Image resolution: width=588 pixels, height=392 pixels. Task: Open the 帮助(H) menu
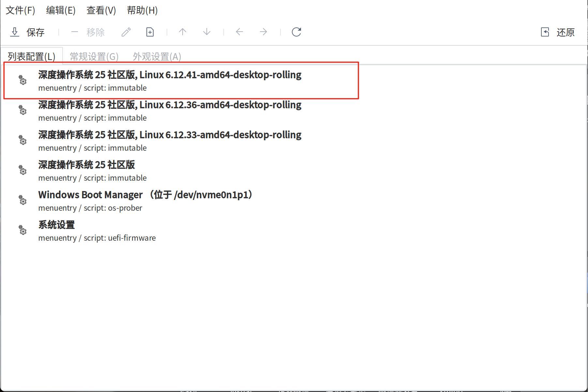[142, 10]
